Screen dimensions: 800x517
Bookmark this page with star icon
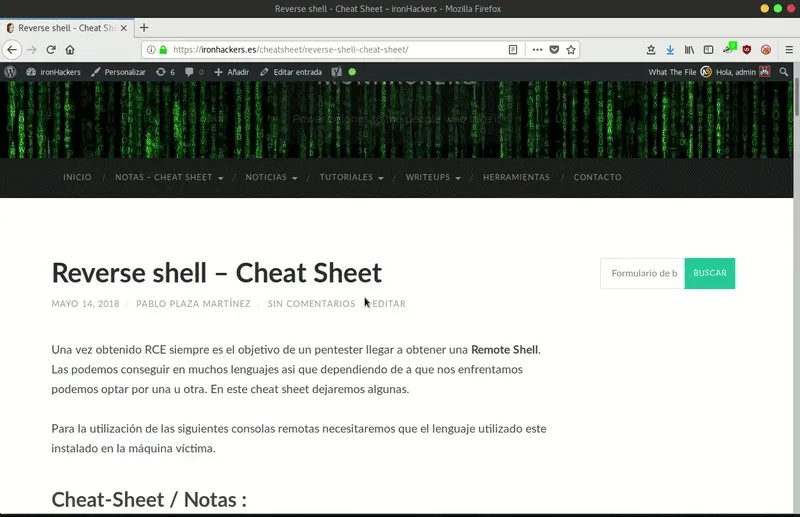click(x=571, y=49)
